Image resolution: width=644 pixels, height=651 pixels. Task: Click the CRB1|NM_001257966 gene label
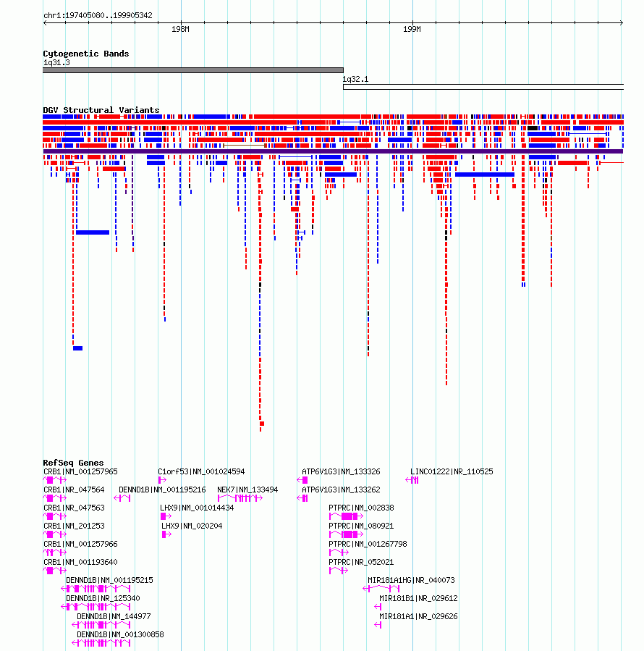[80, 544]
